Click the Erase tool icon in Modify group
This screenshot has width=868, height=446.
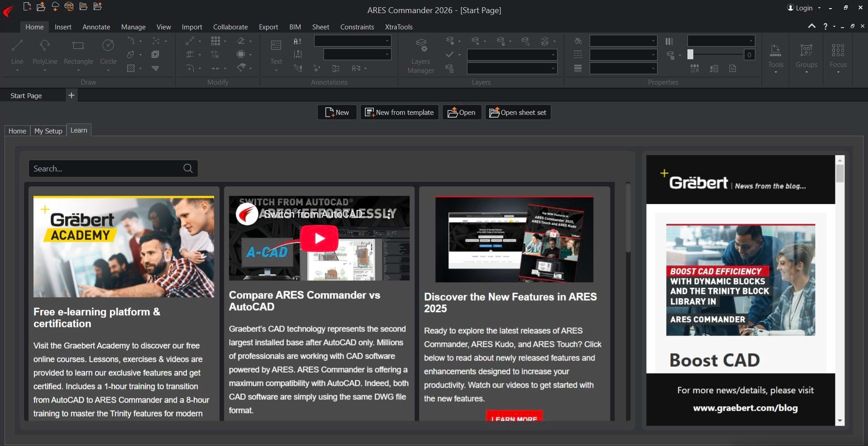241,41
